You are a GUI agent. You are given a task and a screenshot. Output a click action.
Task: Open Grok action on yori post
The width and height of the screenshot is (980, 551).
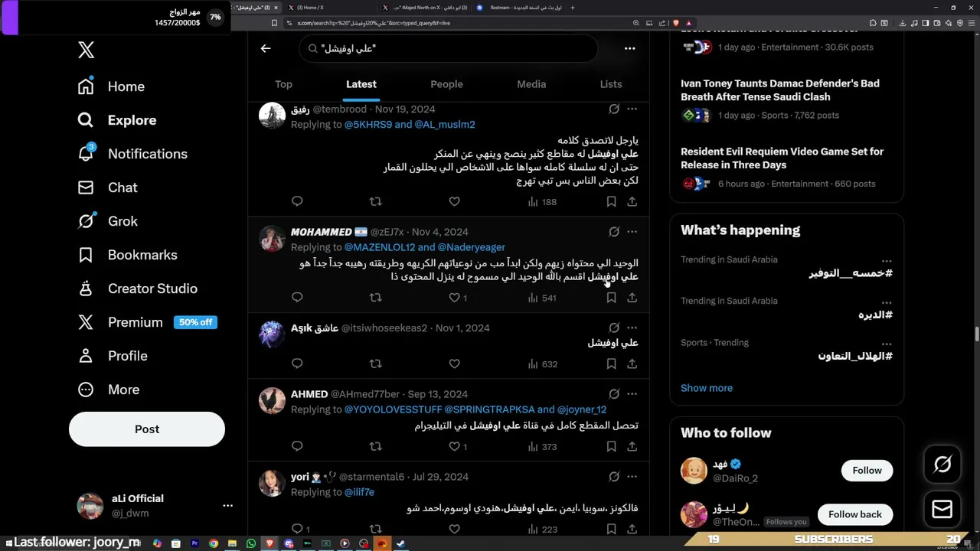[x=614, y=476]
